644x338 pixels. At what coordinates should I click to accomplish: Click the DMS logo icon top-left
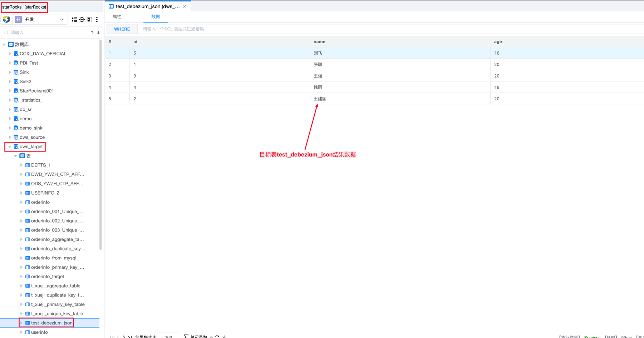(6, 19)
